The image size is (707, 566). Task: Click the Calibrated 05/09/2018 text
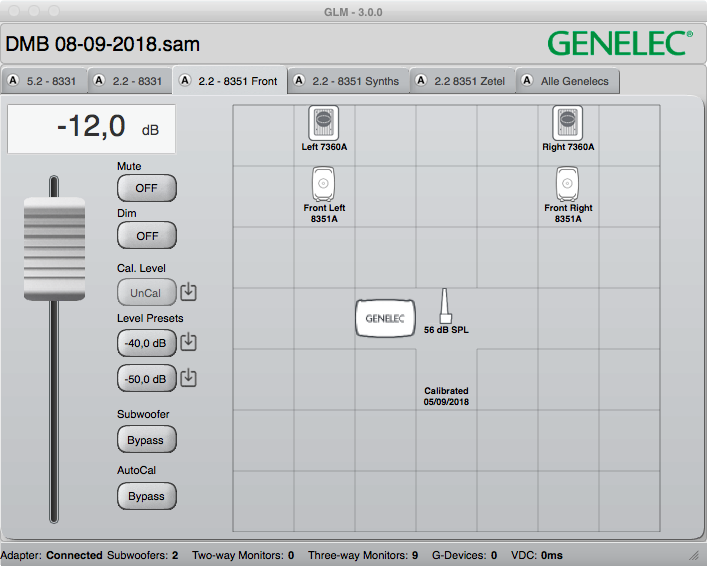point(446,396)
